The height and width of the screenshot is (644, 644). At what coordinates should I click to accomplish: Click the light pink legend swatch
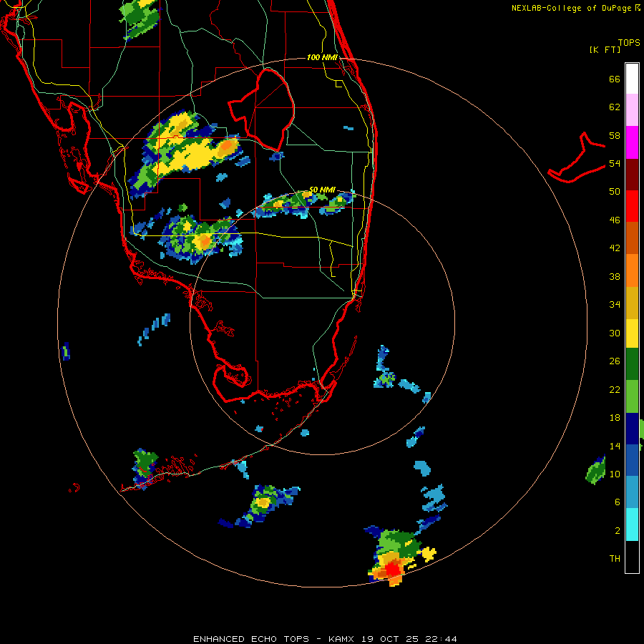click(632, 110)
